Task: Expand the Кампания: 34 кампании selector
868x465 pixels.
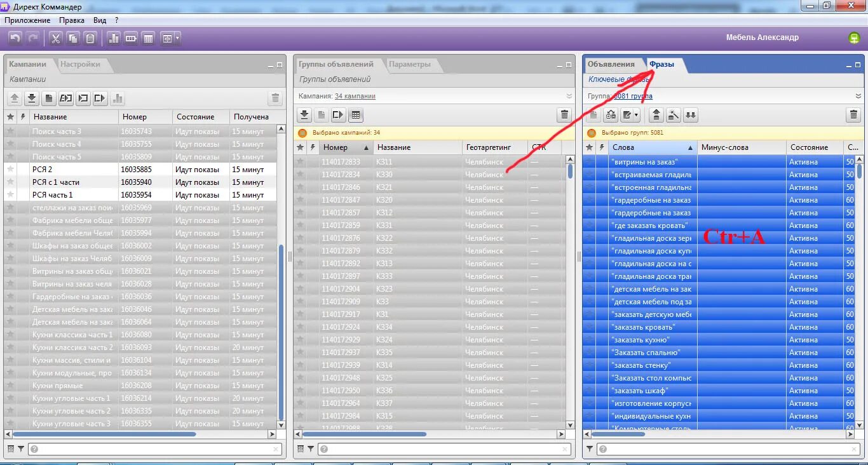Action: tap(569, 95)
